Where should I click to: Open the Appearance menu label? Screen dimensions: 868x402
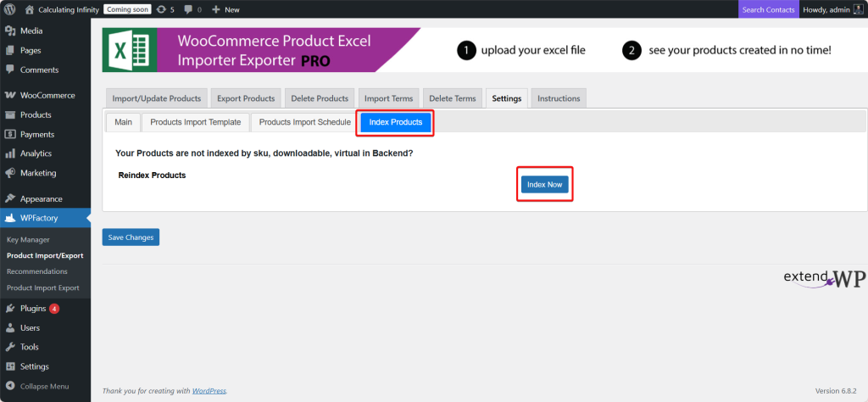coord(42,198)
